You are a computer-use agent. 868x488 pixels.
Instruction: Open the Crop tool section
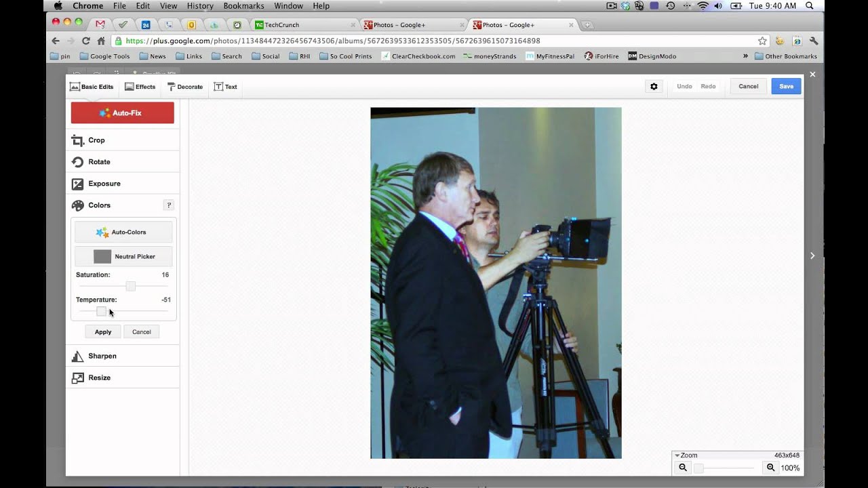(x=96, y=140)
